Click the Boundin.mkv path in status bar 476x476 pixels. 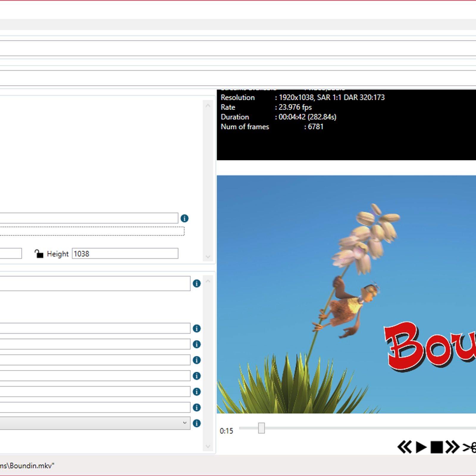point(27,466)
